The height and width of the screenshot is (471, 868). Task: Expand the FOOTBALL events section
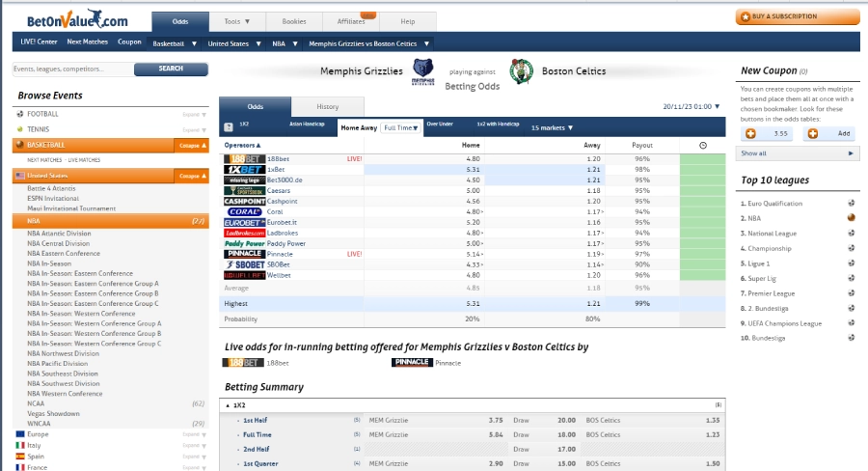pos(194,114)
